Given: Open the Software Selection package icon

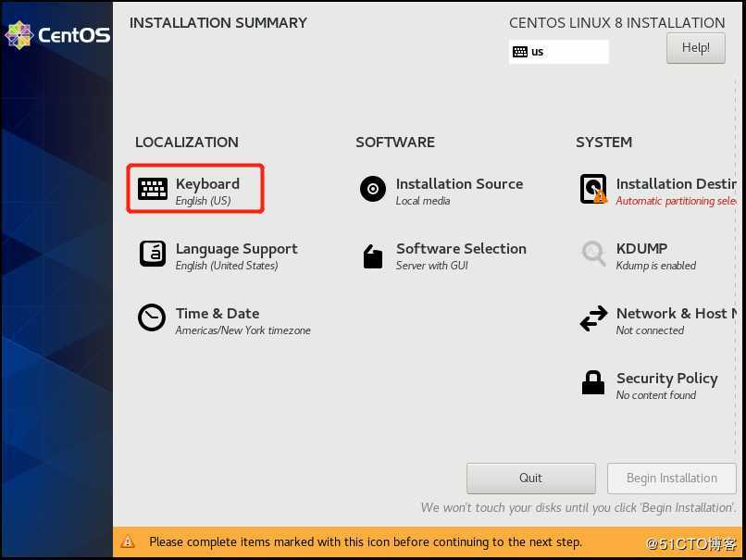Looking at the screenshot, I should 373,256.
